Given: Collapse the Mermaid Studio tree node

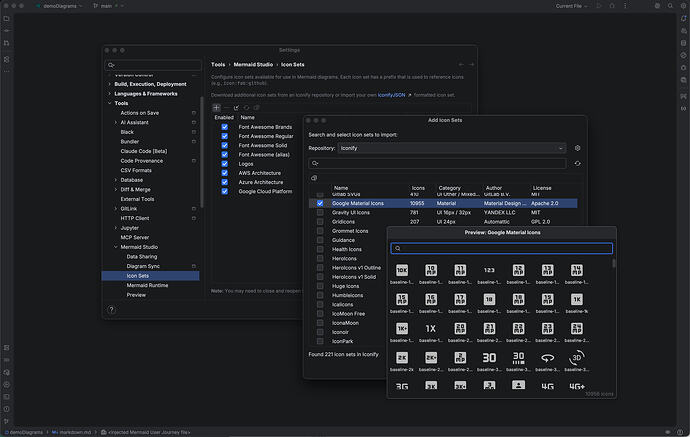Looking at the screenshot, I should coord(116,247).
